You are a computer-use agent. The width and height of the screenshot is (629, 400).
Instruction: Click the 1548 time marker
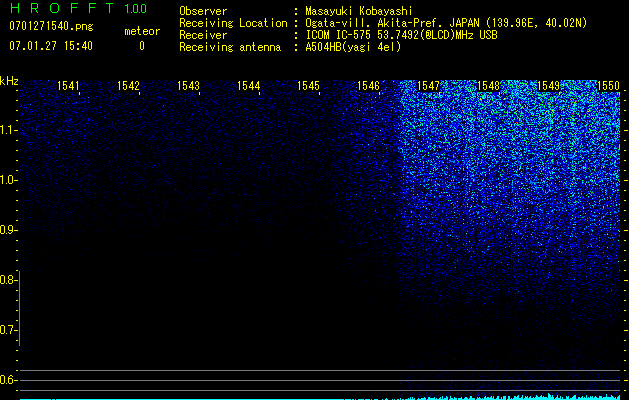pyautogui.click(x=488, y=86)
